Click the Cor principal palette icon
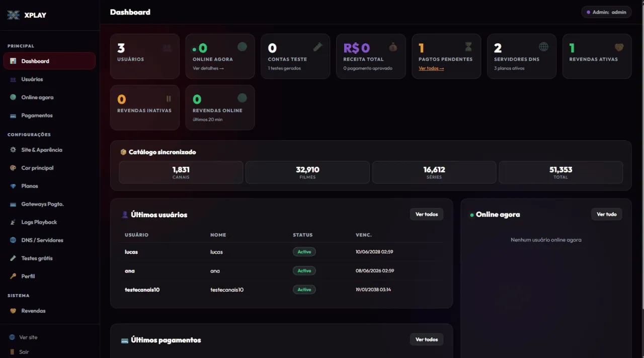Screen dimensions: 644x358 point(13,168)
